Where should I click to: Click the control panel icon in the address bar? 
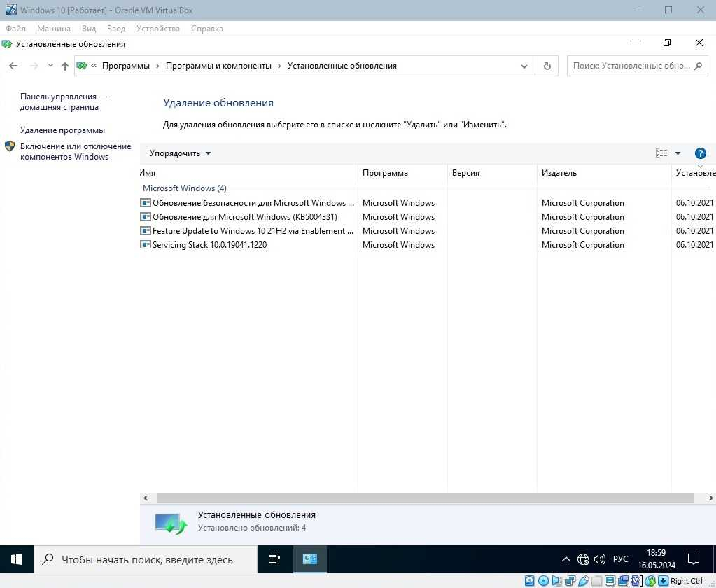click(x=82, y=66)
